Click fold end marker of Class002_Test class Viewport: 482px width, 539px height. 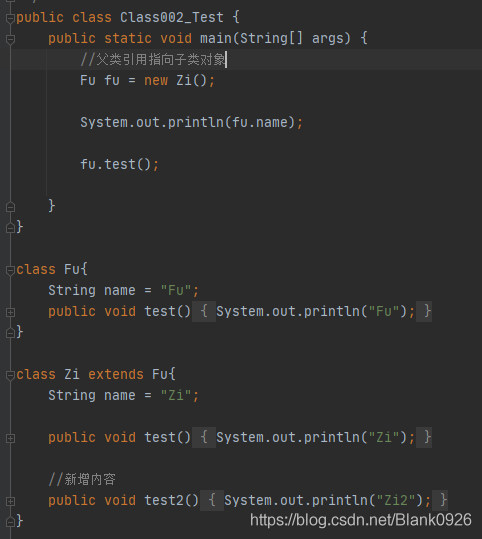coord(10,228)
